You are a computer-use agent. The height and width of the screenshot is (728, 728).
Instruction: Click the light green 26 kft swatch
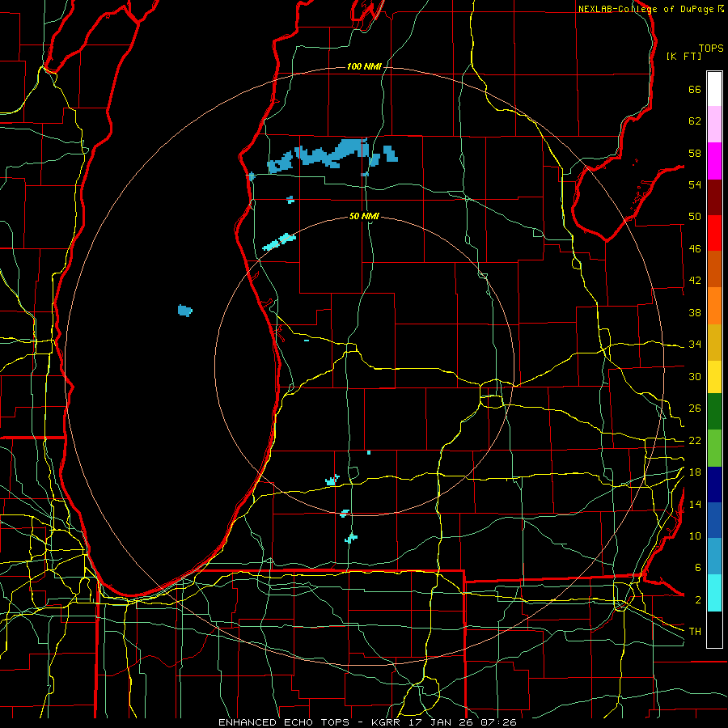(x=714, y=448)
